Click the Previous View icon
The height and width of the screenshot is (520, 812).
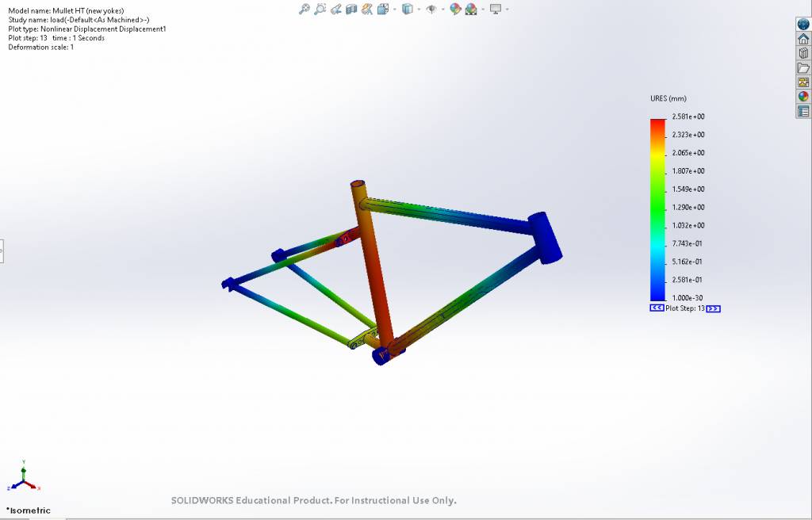(335, 10)
